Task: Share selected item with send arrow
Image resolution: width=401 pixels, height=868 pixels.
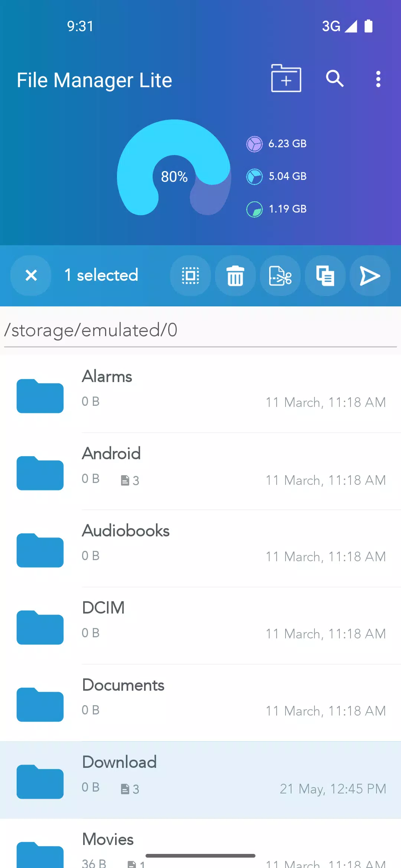Action: click(x=370, y=275)
